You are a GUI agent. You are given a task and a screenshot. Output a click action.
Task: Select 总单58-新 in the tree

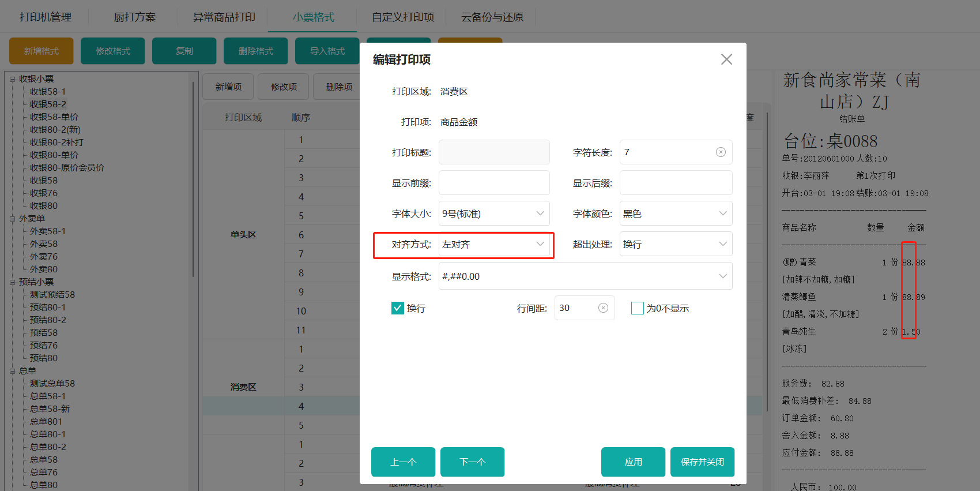(50, 409)
